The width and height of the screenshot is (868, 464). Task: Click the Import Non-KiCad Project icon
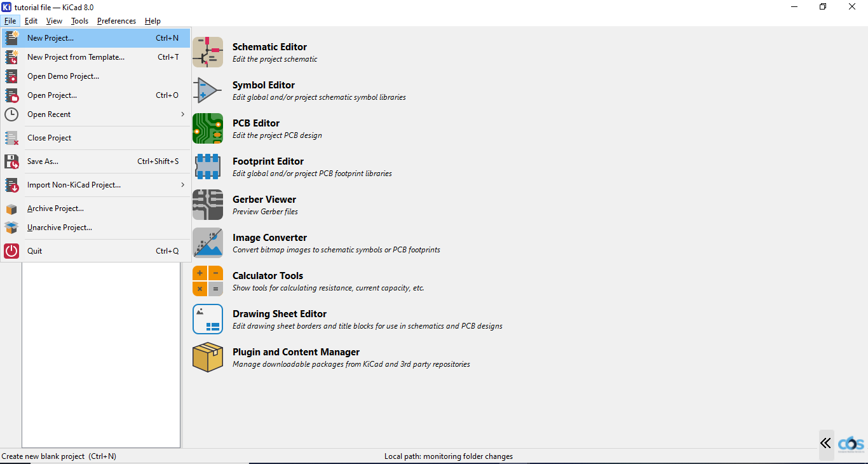(11, 185)
